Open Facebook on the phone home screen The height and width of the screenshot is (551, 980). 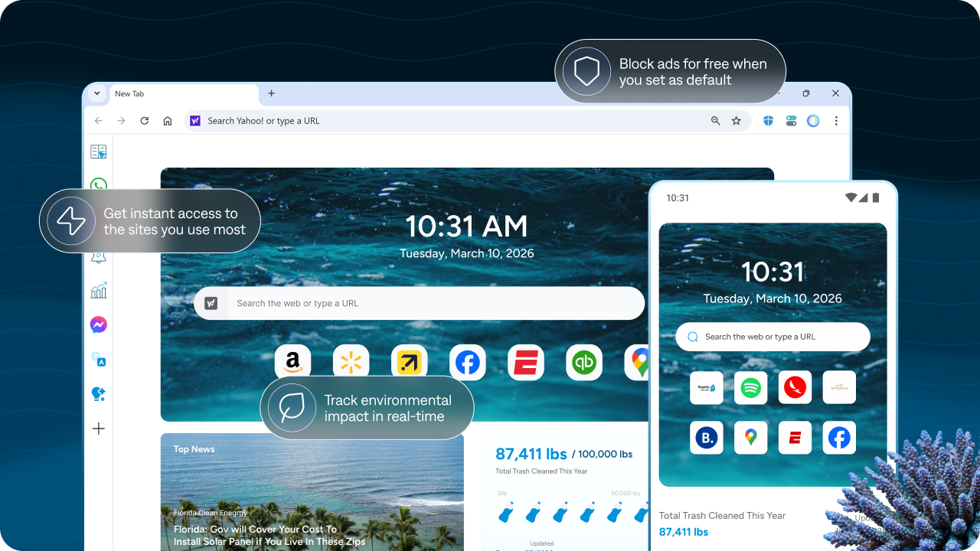pos(839,437)
